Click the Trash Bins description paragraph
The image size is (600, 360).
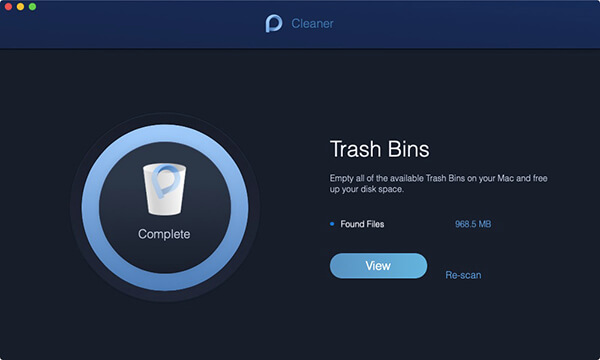[439, 184]
